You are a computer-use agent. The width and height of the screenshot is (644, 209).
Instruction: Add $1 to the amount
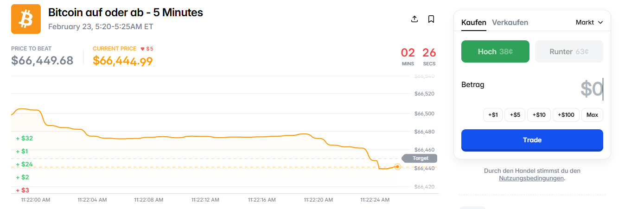coord(492,115)
